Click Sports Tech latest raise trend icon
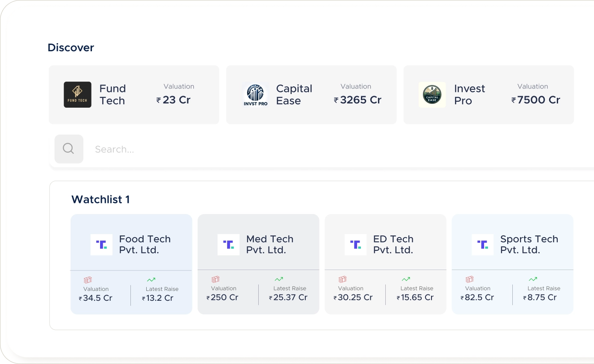 [x=533, y=279]
